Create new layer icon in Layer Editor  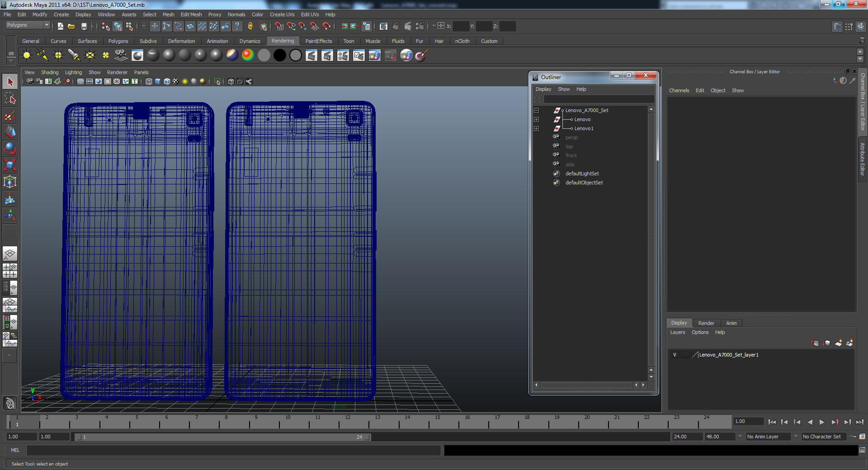click(x=839, y=343)
